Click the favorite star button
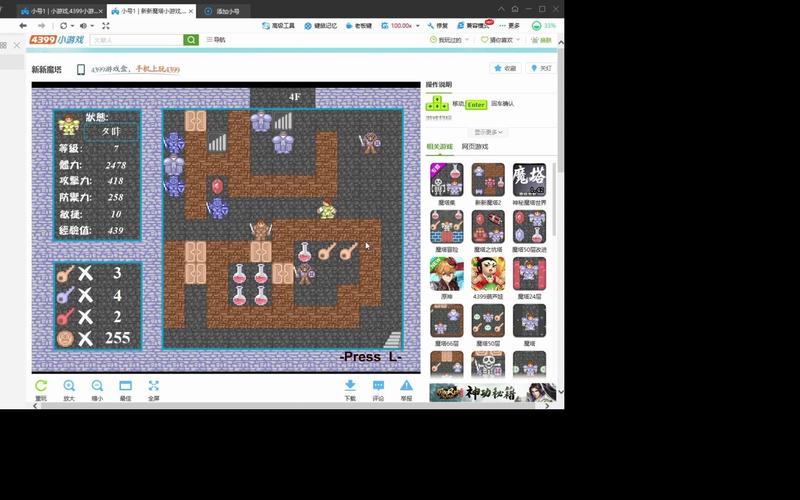This screenshot has height=500, width=800. pyautogui.click(x=506, y=68)
